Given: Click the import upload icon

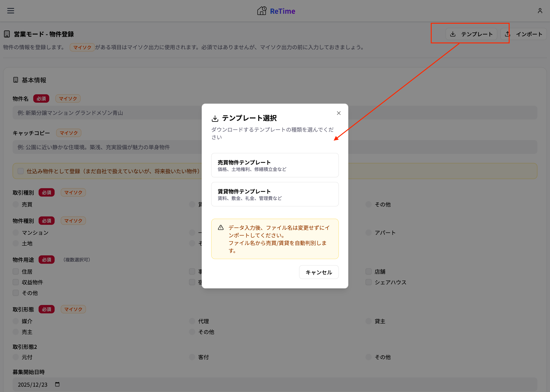Looking at the screenshot, I should (x=508, y=34).
